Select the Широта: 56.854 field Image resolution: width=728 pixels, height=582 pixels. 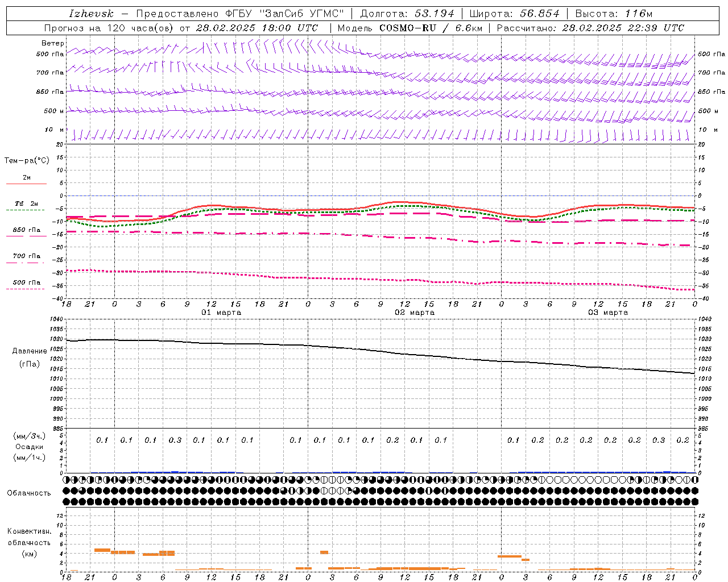point(514,14)
